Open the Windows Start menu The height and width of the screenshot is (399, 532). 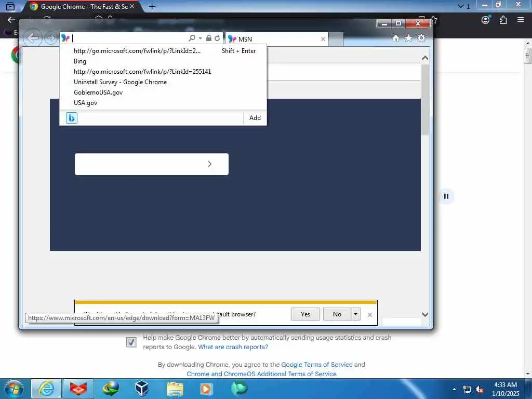[x=14, y=389]
